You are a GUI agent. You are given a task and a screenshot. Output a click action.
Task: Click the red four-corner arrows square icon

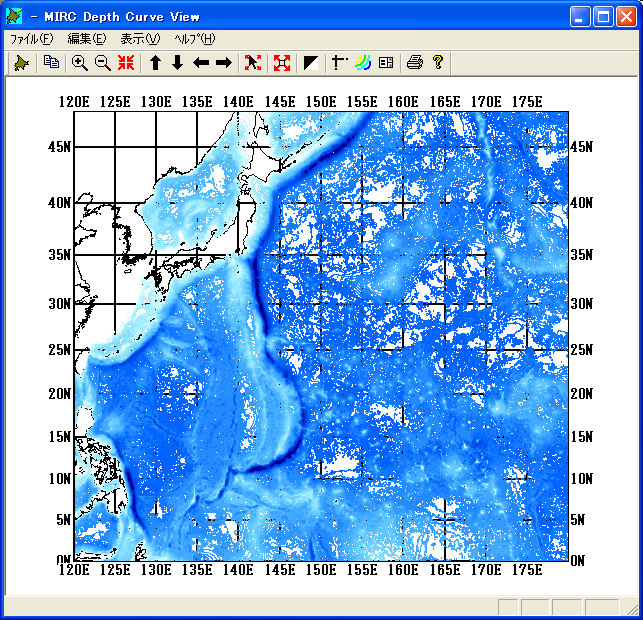(x=282, y=63)
